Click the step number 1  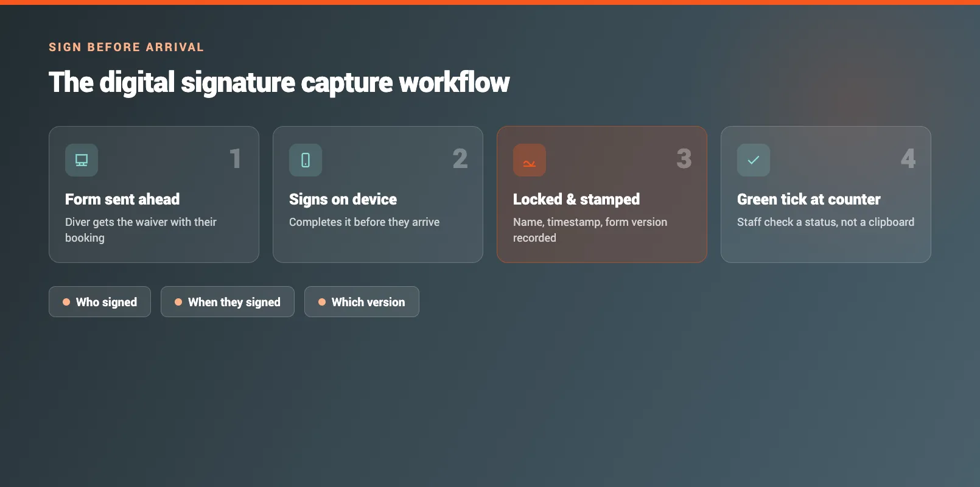click(235, 159)
